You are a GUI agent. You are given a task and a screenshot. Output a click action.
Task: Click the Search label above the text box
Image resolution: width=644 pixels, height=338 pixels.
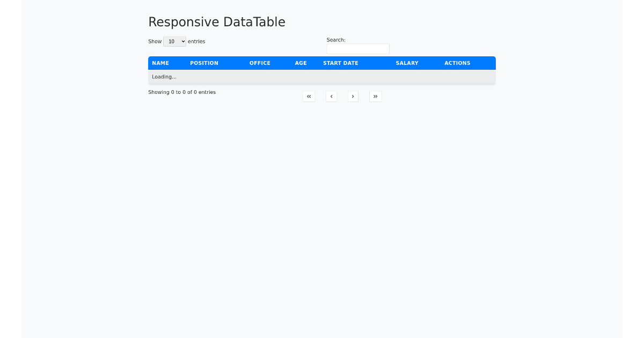(x=336, y=40)
